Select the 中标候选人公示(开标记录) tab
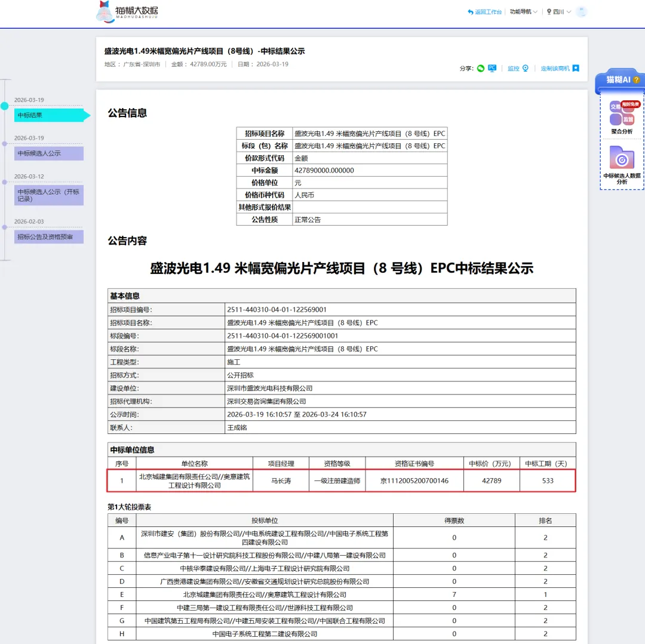 coord(49,195)
